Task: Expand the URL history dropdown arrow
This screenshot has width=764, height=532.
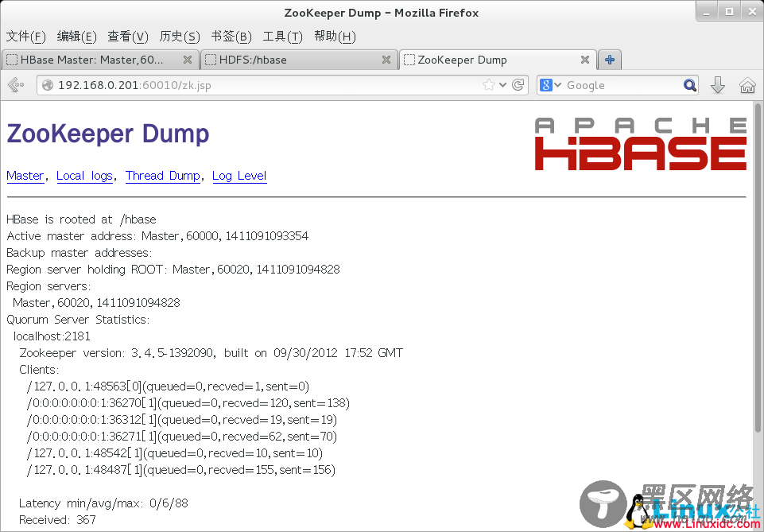Action: coord(502,85)
